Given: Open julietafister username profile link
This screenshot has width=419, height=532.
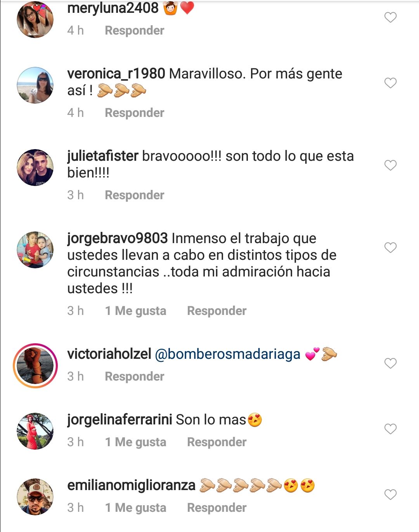Looking at the screenshot, I should pos(103,156).
